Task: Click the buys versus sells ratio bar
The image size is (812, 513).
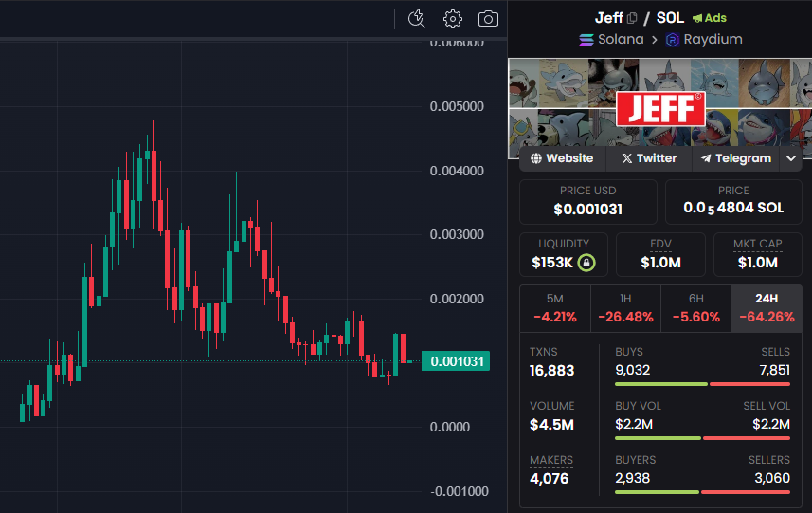Action: (x=702, y=384)
